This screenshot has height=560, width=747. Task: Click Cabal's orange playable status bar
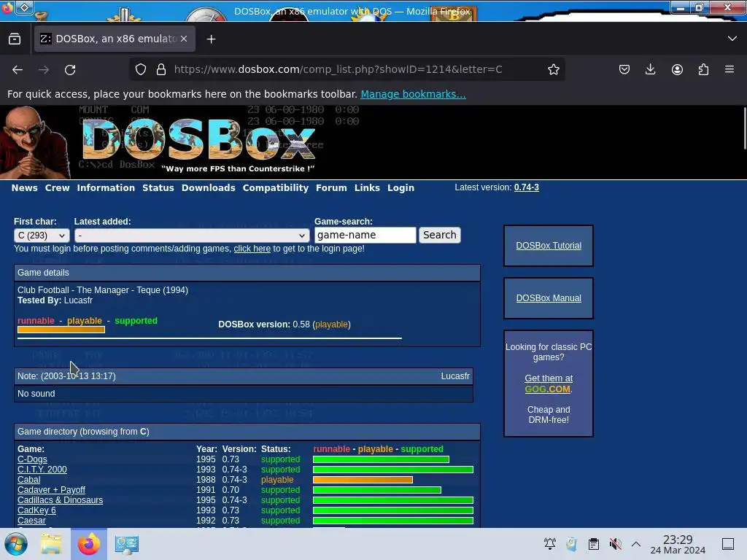coord(363,480)
